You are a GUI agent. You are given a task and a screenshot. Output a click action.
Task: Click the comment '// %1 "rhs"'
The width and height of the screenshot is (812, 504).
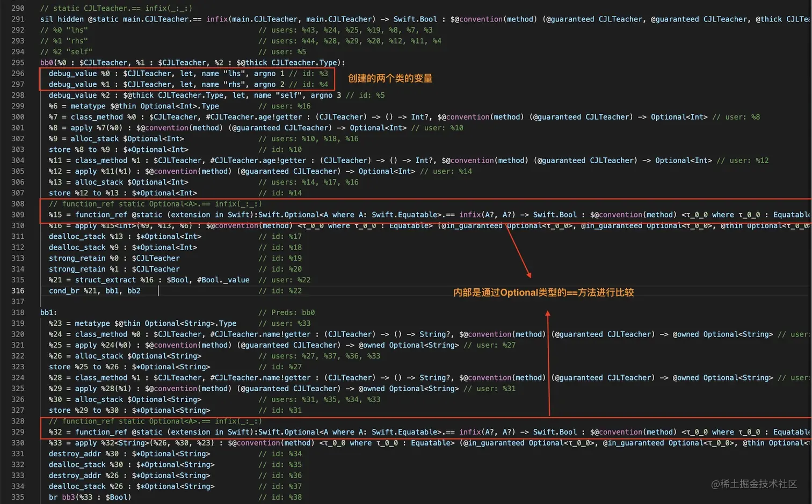(64, 41)
